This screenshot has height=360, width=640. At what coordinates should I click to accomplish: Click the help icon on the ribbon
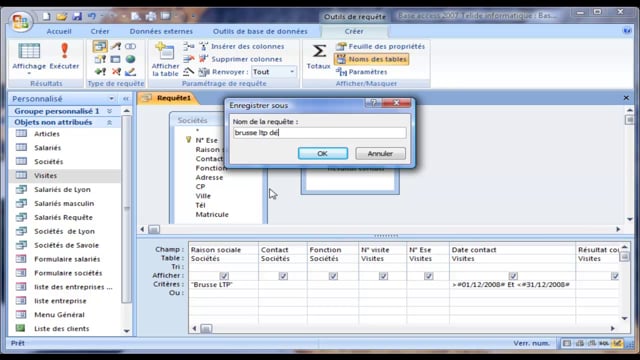(x=627, y=31)
